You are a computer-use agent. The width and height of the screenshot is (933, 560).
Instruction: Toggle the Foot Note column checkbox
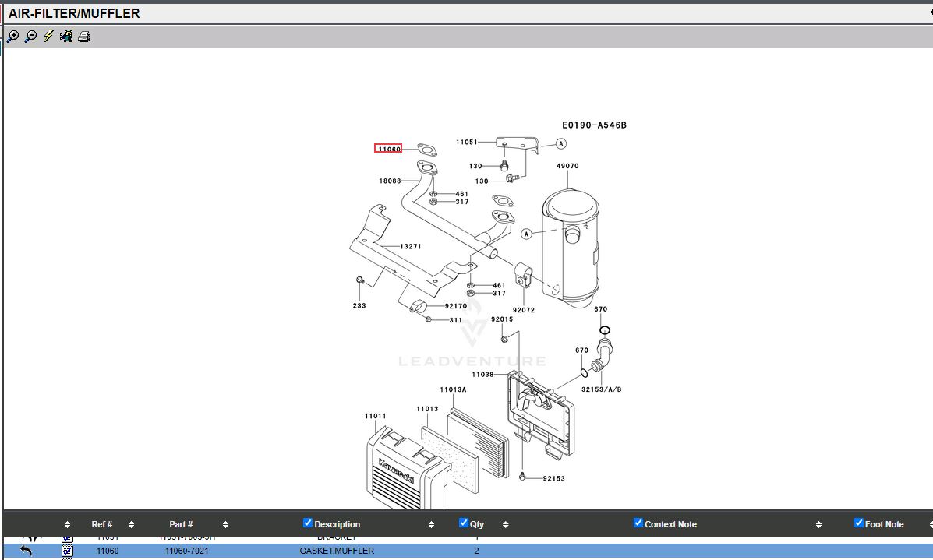pos(858,523)
